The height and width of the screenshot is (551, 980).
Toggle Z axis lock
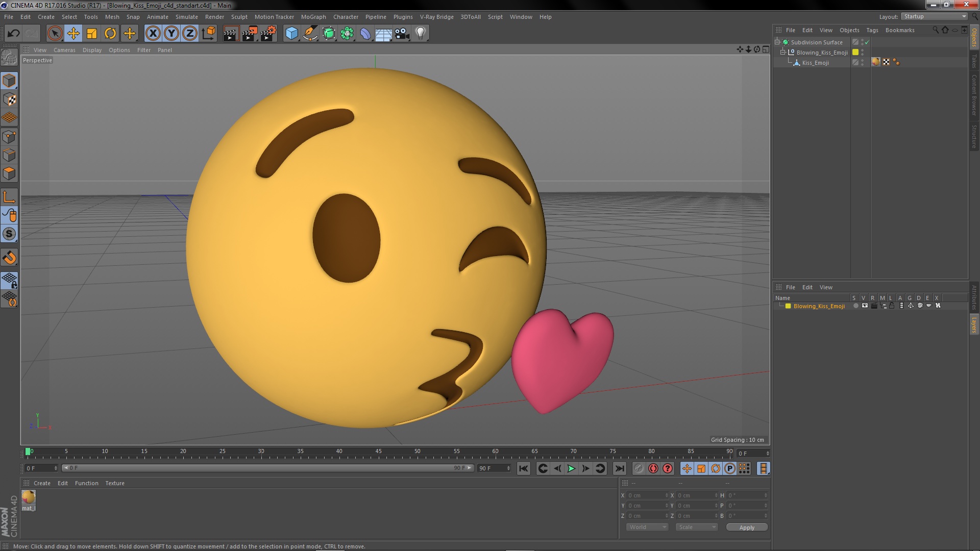(190, 34)
